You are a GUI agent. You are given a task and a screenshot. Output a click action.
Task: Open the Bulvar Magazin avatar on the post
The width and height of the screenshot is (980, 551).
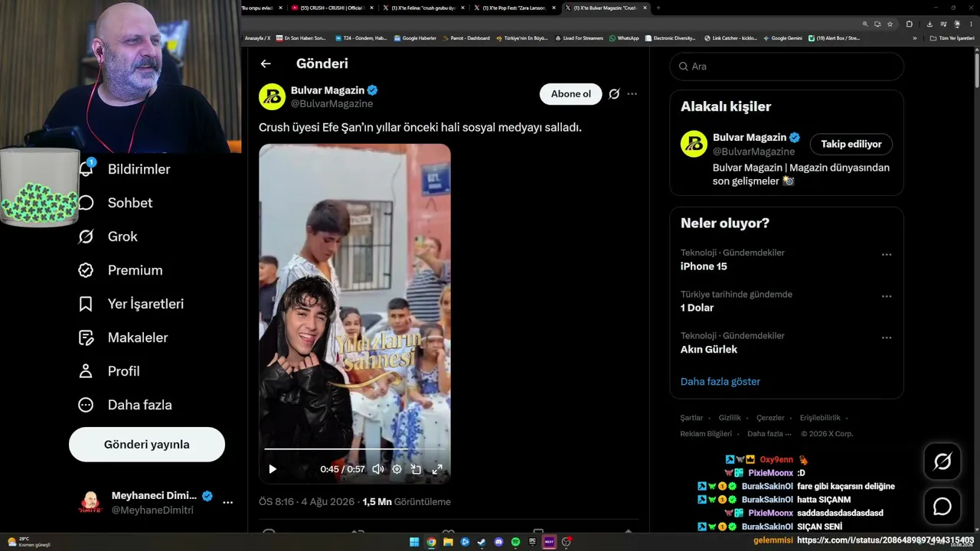pyautogui.click(x=272, y=96)
